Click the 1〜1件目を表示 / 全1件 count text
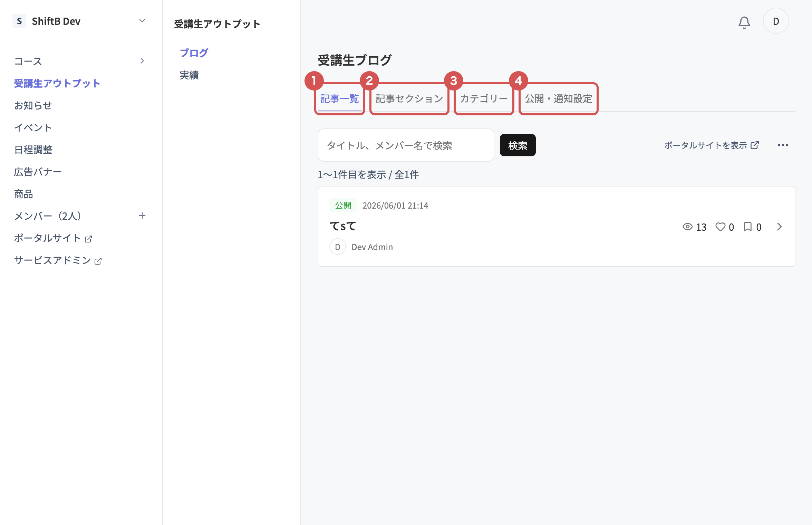Screen dimensions: 812x525 (x=368, y=174)
